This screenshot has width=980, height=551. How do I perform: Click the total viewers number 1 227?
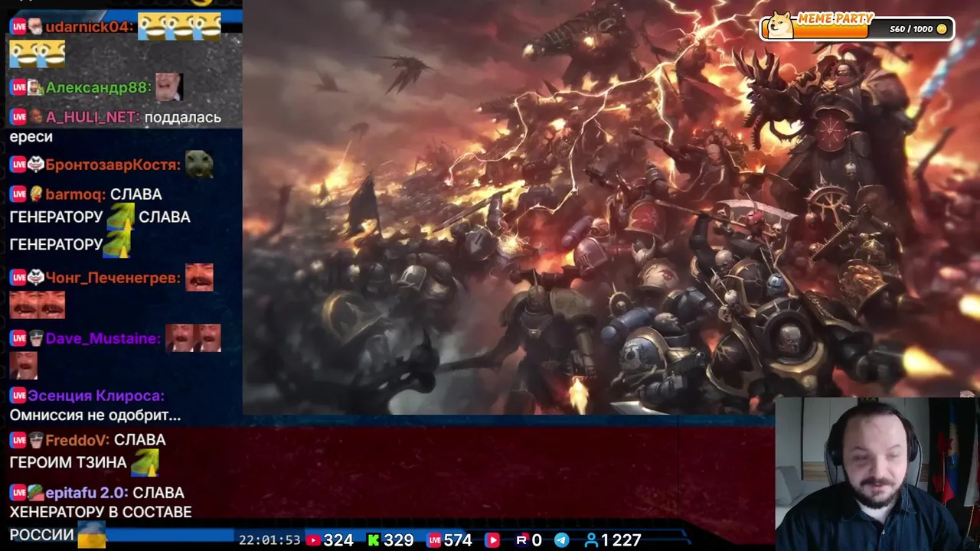click(x=621, y=540)
